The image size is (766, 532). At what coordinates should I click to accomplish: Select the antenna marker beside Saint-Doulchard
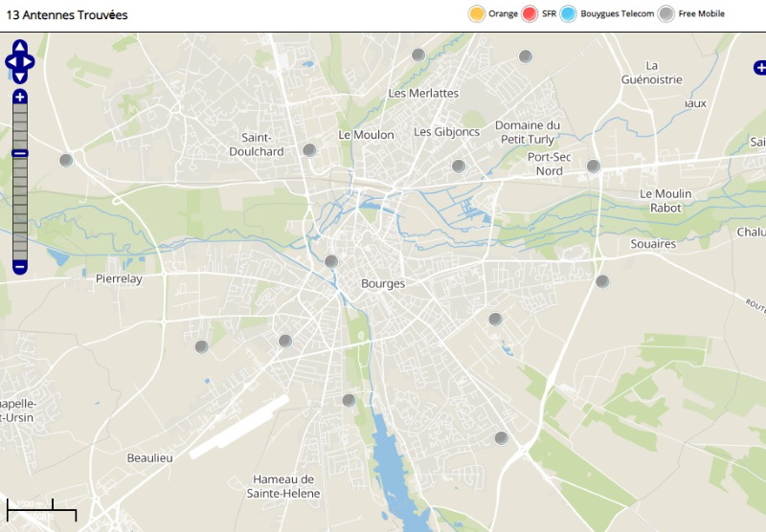coord(309,149)
